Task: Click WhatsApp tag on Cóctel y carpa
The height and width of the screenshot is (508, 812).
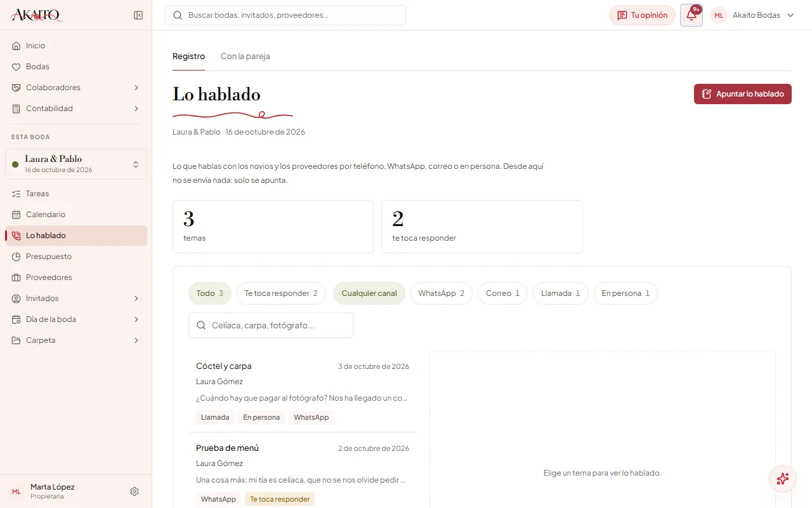Action: (x=311, y=417)
